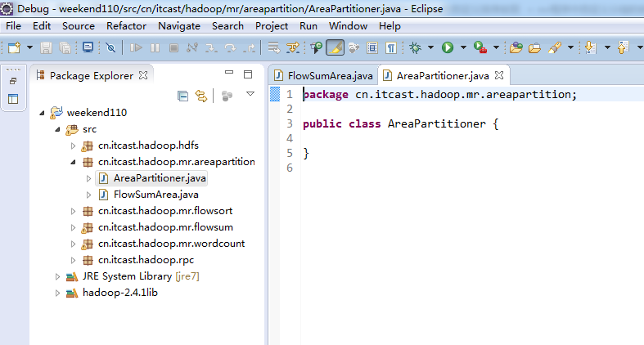Open the Window menu
This screenshot has height=345, width=644.
pos(348,26)
